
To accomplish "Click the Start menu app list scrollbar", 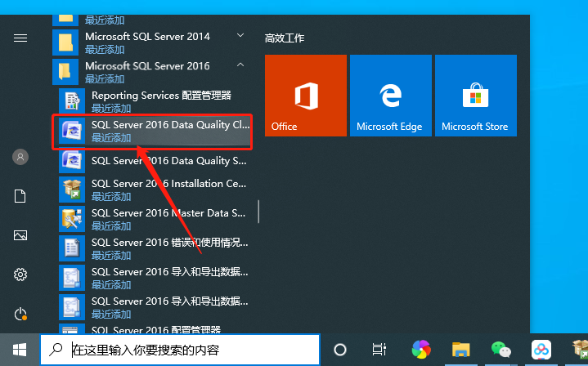I will click(258, 212).
